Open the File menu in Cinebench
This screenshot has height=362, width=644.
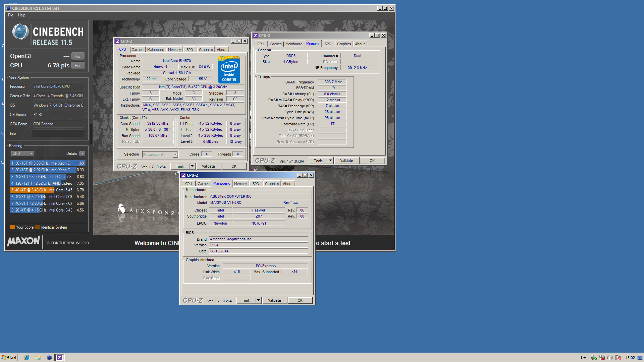pyautogui.click(x=11, y=15)
